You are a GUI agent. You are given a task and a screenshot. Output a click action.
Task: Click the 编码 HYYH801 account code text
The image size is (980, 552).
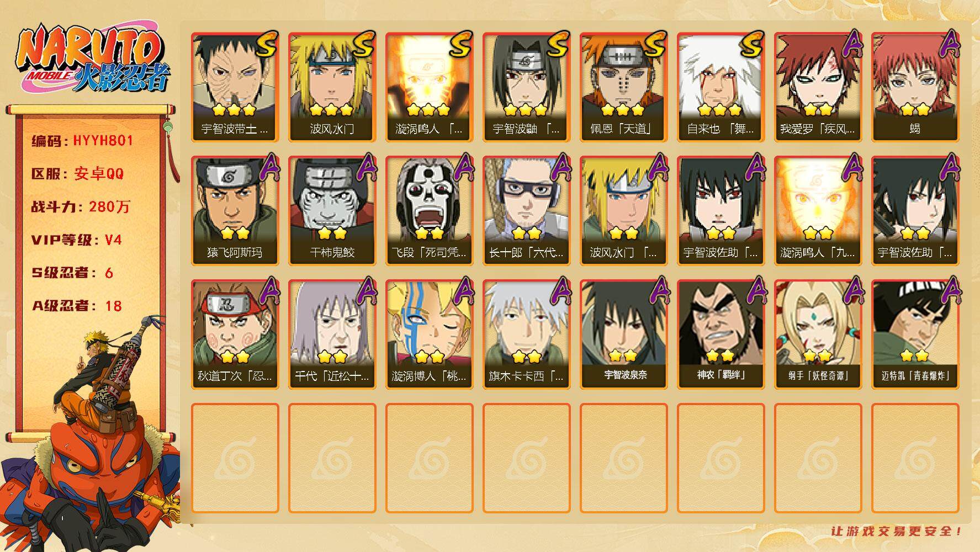[x=82, y=141]
